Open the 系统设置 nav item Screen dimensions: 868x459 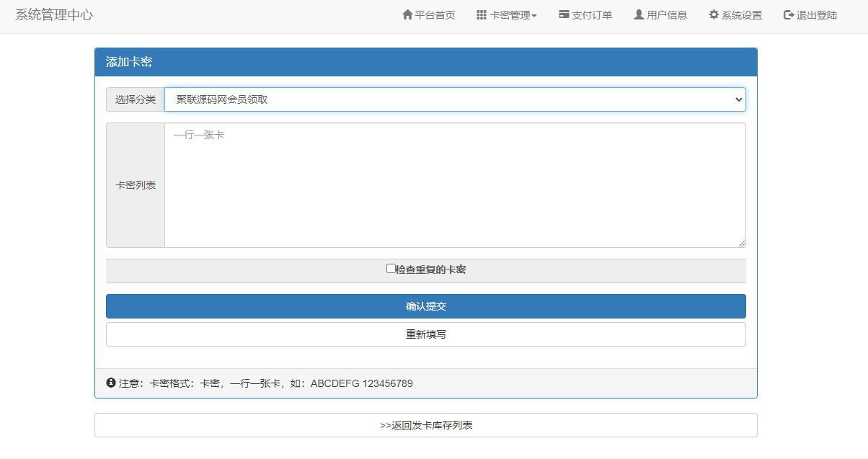[x=735, y=15]
